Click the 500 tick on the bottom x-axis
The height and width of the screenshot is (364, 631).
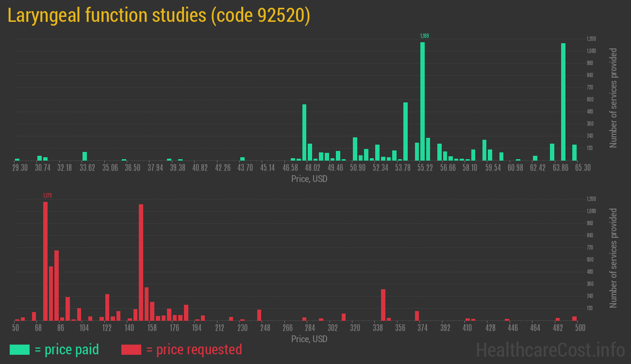pyautogui.click(x=580, y=328)
